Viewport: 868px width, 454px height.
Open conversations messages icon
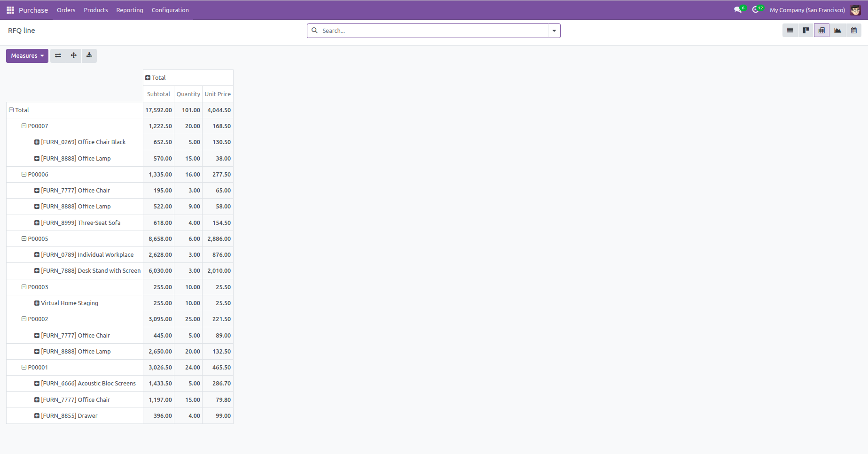coord(738,10)
